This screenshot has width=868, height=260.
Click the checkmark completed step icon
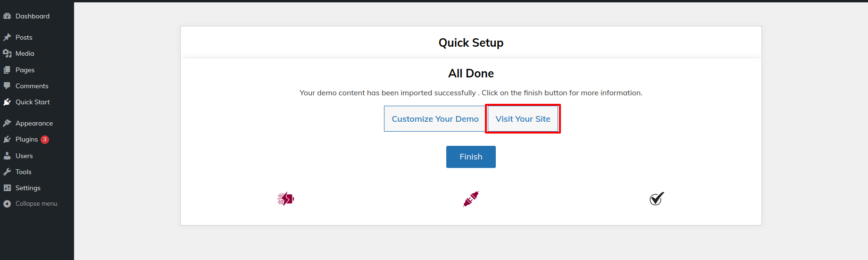656,199
